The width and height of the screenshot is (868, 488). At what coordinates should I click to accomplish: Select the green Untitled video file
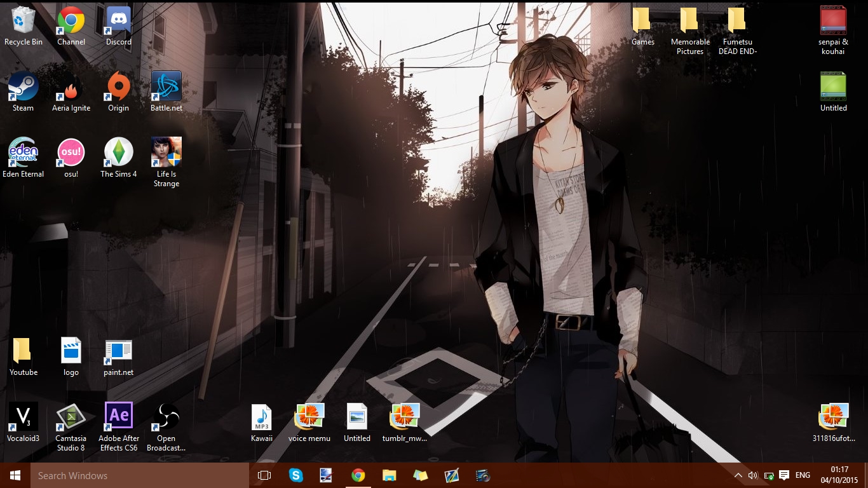(x=833, y=92)
